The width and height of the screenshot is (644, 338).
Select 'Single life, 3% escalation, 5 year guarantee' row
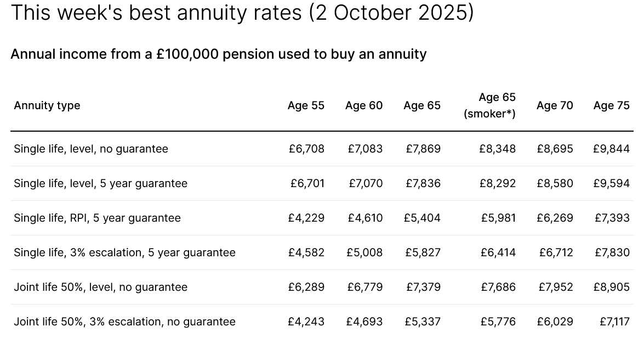click(124, 252)
